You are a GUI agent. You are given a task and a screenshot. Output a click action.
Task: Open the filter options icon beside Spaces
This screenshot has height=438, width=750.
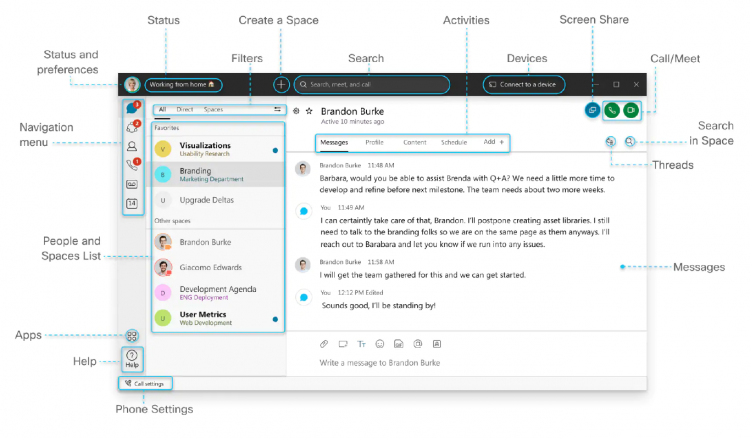tap(277, 109)
